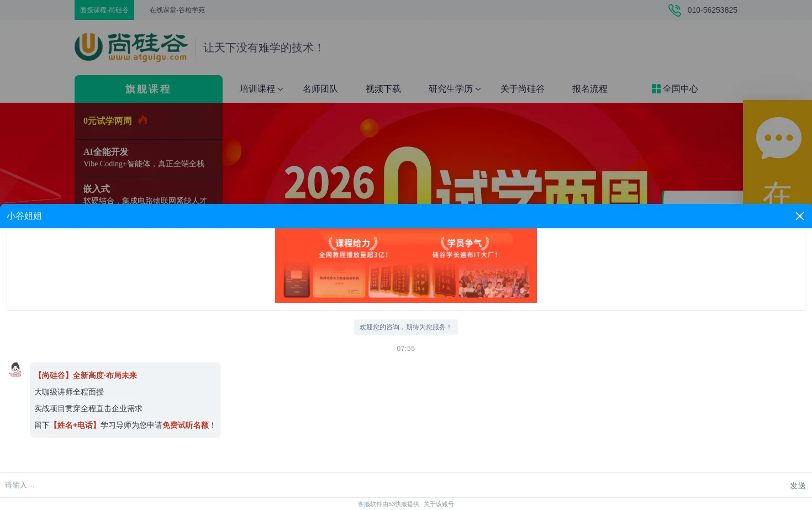Click the 旗舰课程 header button

pos(149,89)
